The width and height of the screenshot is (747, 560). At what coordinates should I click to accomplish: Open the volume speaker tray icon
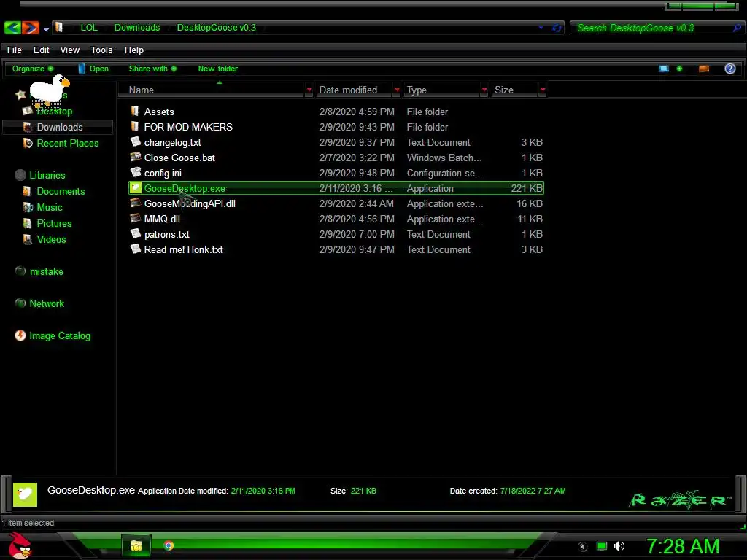(x=619, y=546)
